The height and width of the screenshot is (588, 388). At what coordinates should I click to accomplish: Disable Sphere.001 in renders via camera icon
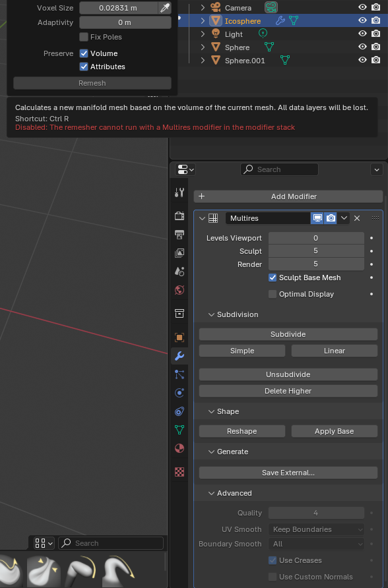tap(375, 60)
